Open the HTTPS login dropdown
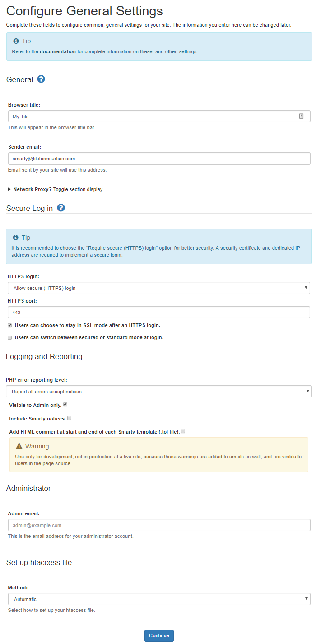316x644 pixels. coord(159,288)
